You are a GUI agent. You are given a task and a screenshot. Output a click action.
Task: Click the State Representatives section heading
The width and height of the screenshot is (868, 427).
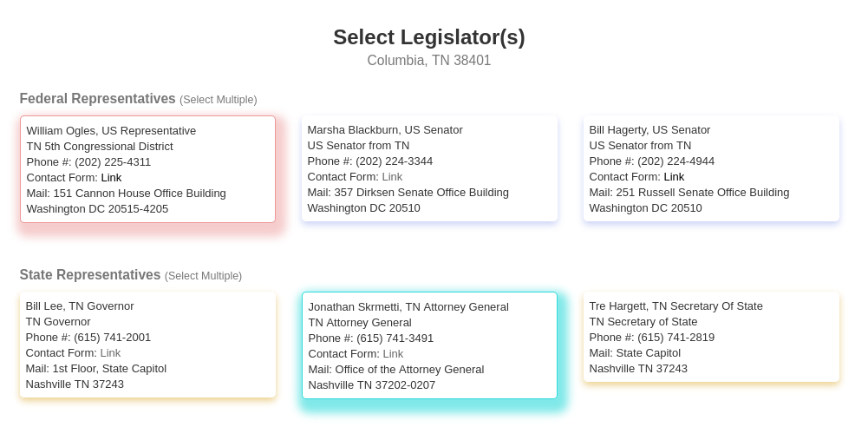(x=89, y=275)
